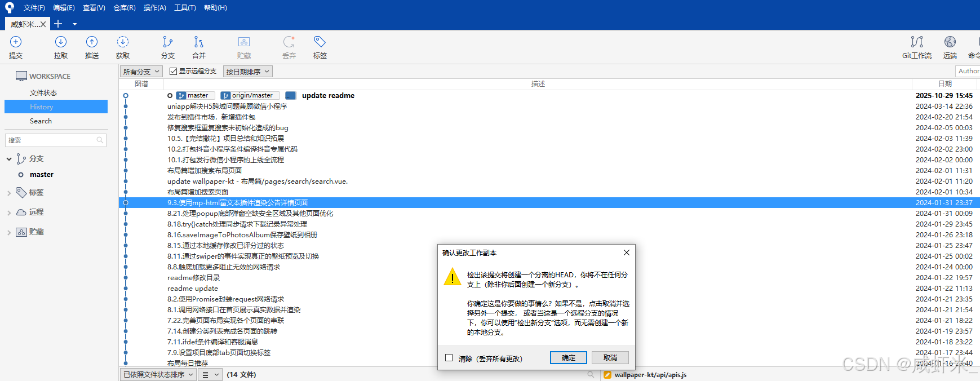
Task: Open the tab list dropdown arrow
Action: click(74, 24)
